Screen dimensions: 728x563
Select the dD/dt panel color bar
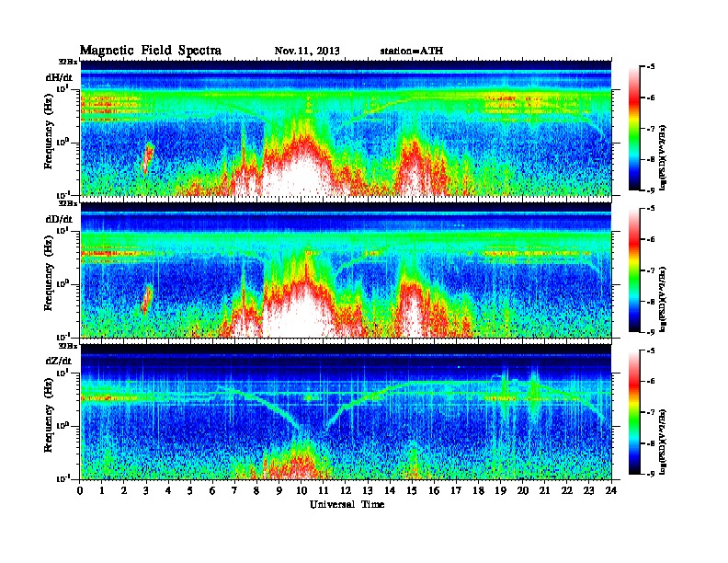(634, 270)
